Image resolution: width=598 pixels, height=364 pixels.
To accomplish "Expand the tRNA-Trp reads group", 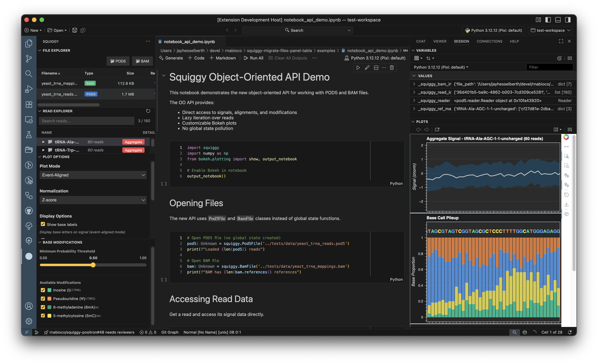I will tap(43, 150).
